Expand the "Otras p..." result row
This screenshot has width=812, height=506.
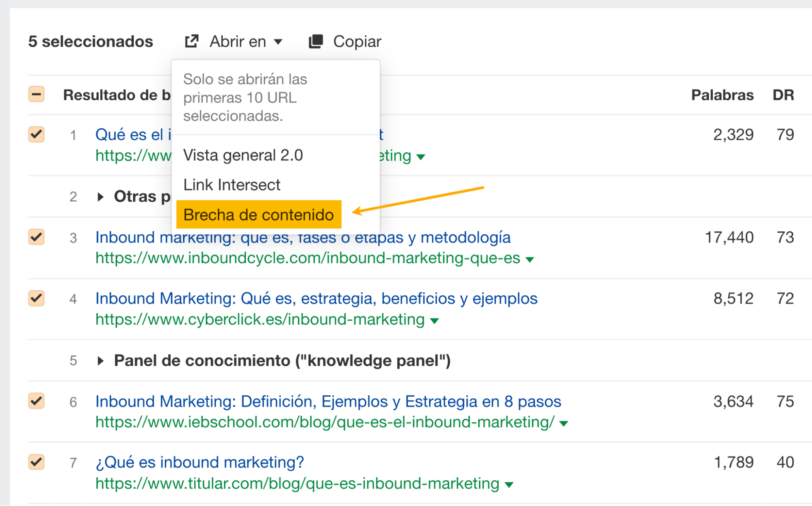point(100,197)
